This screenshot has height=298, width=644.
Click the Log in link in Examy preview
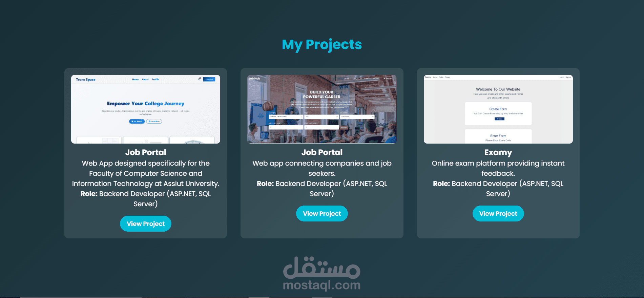(x=562, y=77)
